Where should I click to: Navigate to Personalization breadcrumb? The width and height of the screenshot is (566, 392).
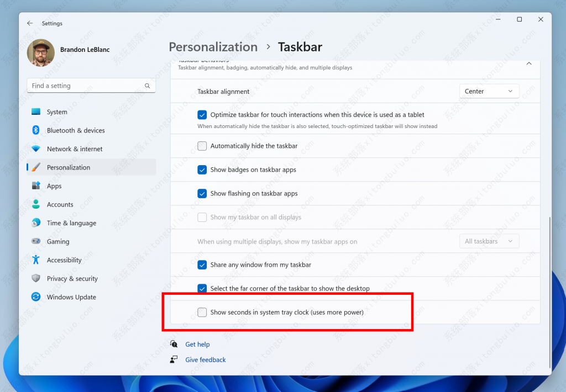pos(213,47)
